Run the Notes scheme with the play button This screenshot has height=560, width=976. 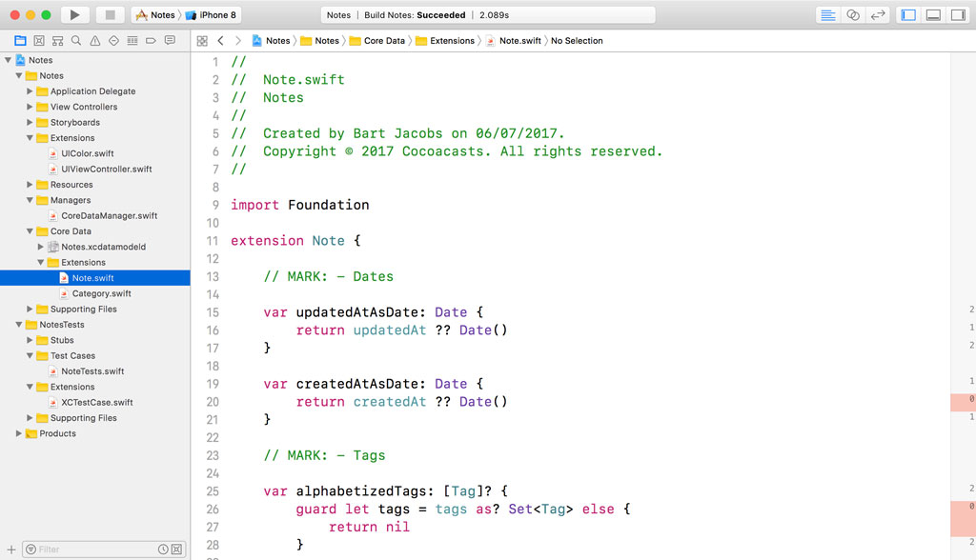(74, 14)
